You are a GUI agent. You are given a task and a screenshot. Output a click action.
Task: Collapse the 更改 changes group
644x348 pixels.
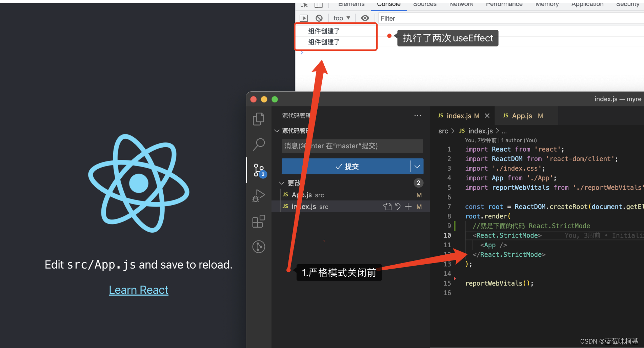click(282, 183)
